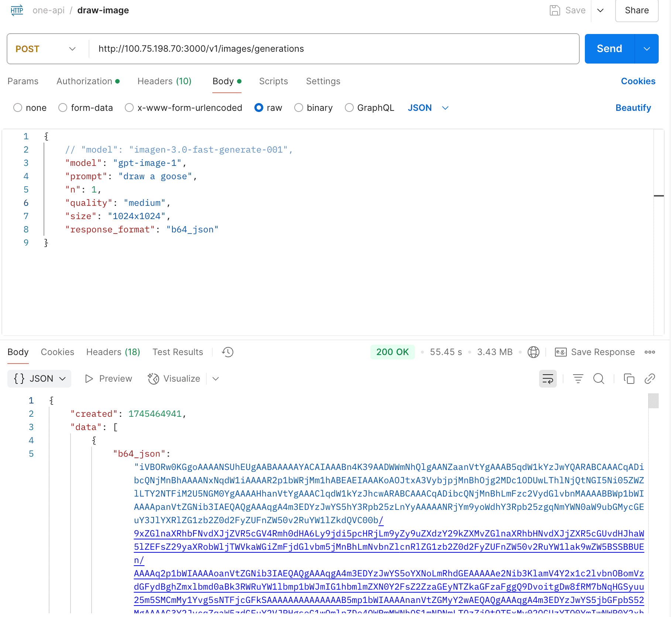This screenshot has width=672, height=617.
Task: Copy the response body to clipboard
Action: 629,379
